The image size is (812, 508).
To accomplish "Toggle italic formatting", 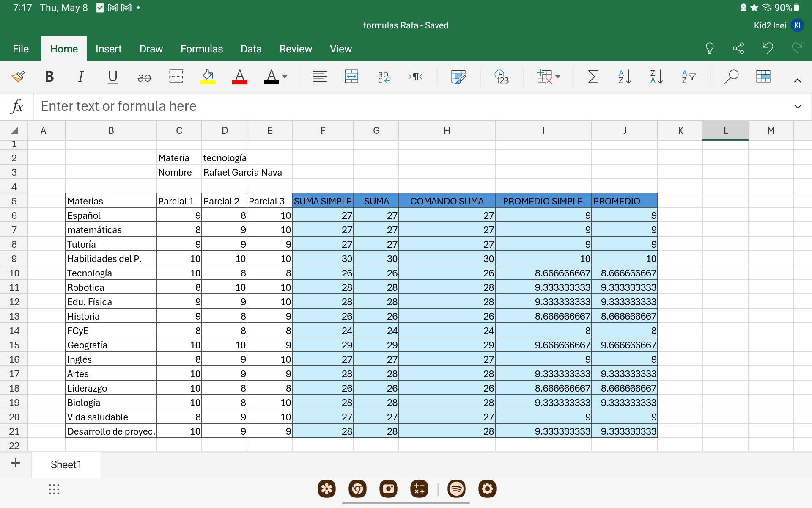I will 80,77.
